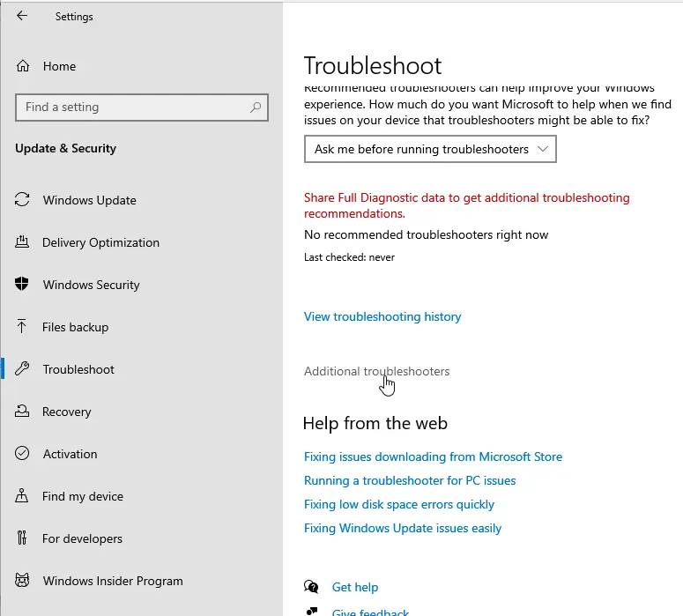Click the Find my device icon
The height and width of the screenshot is (616, 683).
coord(21,496)
